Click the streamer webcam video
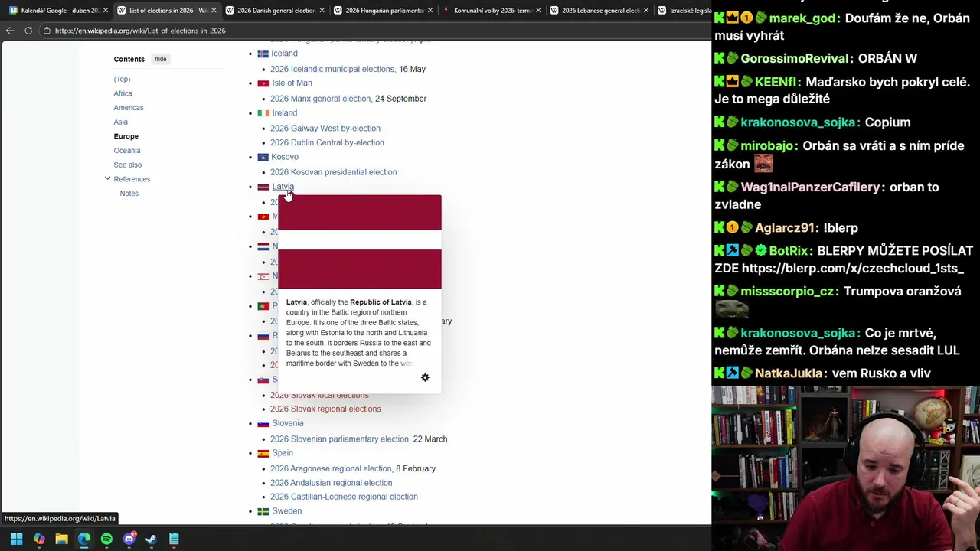This screenshot has height=551, width=980. click(x=846, y=468)
